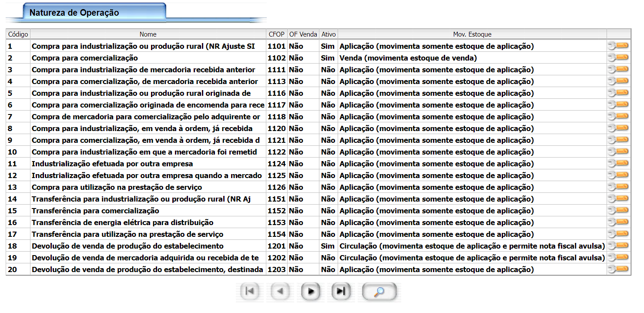Click edit icon for row 20 CFOP 1203
The image size is (644, 313).
(x=618, y=269)
